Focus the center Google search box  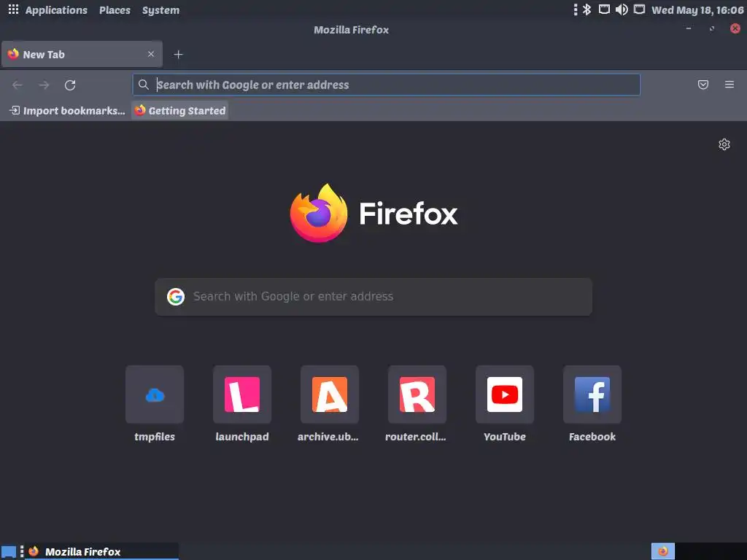pyautogui.click(x=373, y=297)
